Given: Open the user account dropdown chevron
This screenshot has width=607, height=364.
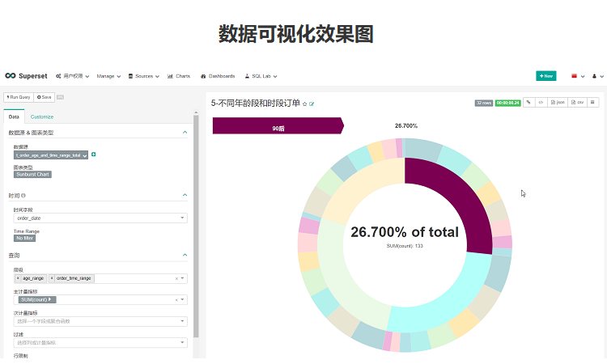Looking at the screenshot, I should (x=601, y=77).
